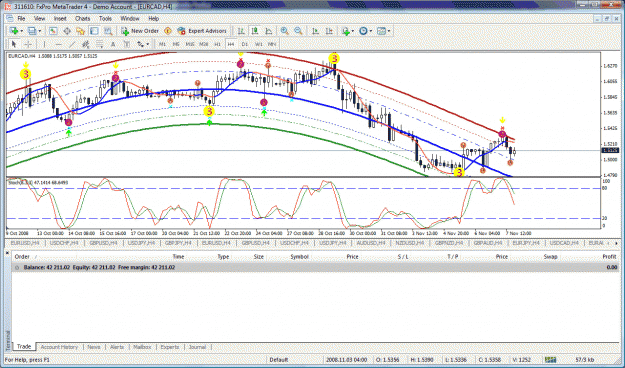
Task: Select the H4 timeframe button
Action: pyautogui.click(x=231, y=44)
